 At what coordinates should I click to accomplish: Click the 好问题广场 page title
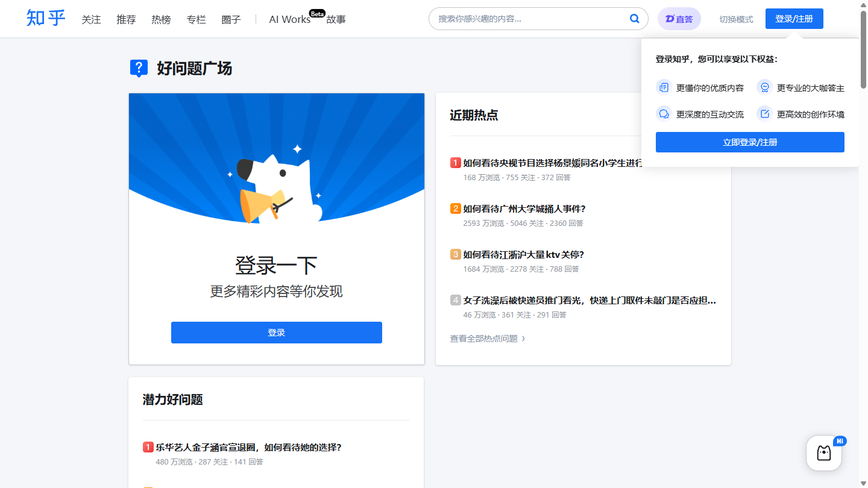194,68
